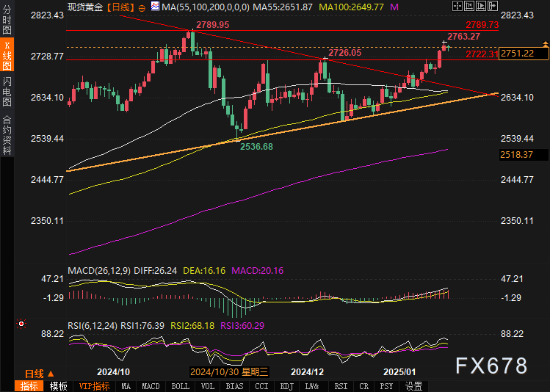Open 合约资料 contract info tab
The height and width of the screenshot is (392, 550).
coord(7,134)
